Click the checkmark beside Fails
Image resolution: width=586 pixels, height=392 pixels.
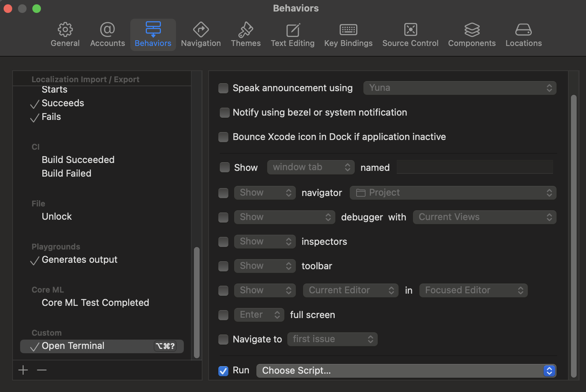click(x=34, y=118)
